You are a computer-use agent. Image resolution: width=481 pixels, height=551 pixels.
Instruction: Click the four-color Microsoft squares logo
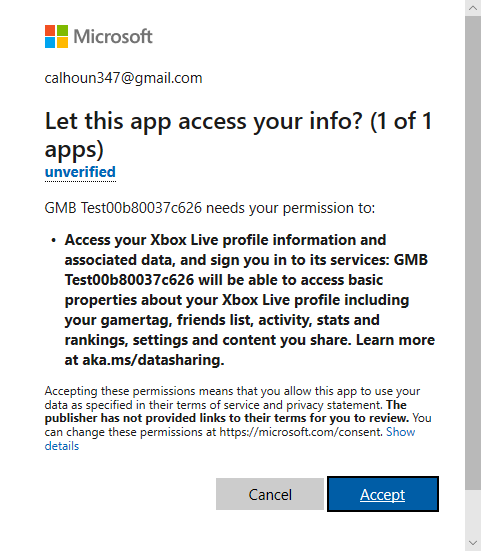click(56, 36)
